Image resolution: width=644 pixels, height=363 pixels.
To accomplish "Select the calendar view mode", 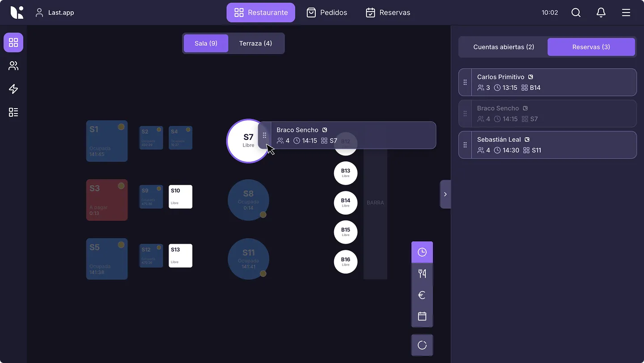I will click(x=422, y=317).
